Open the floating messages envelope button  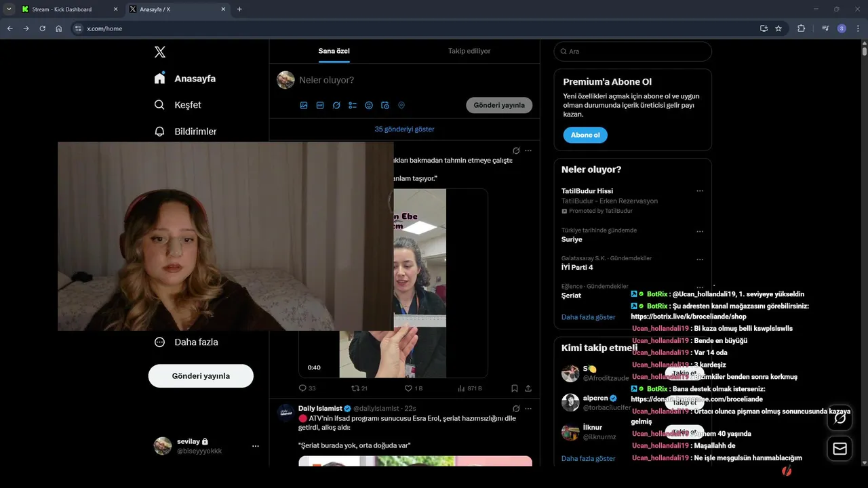(x=840, y=449)
